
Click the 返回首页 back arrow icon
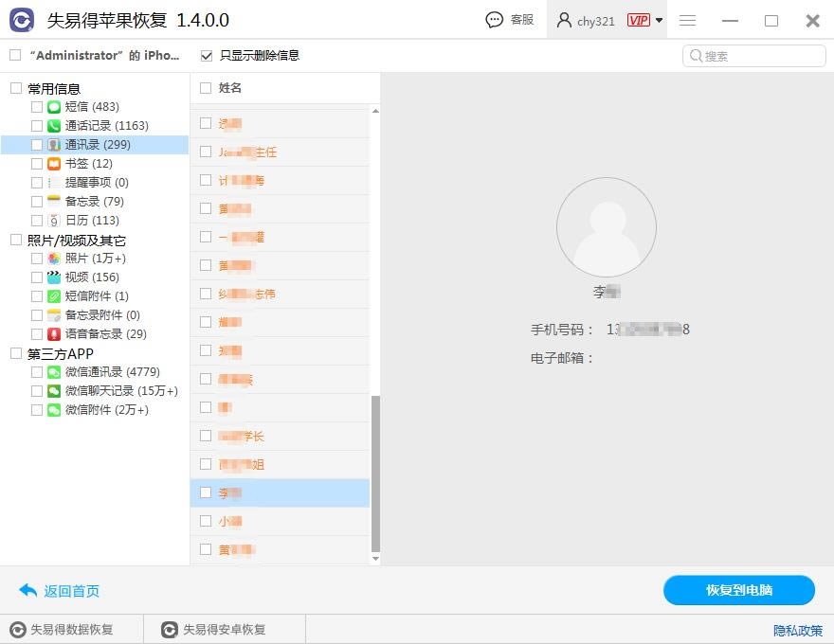click(x=27, y=590)
